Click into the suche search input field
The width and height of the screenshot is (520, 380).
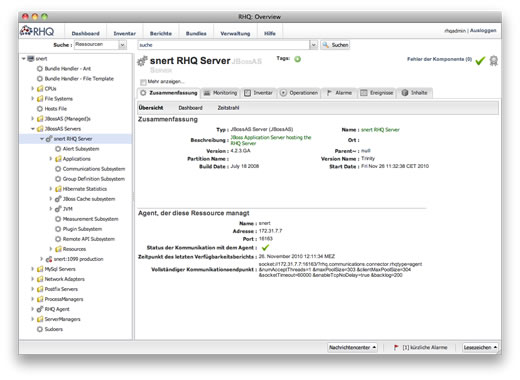pyautogui.click(x=223, y=45)
